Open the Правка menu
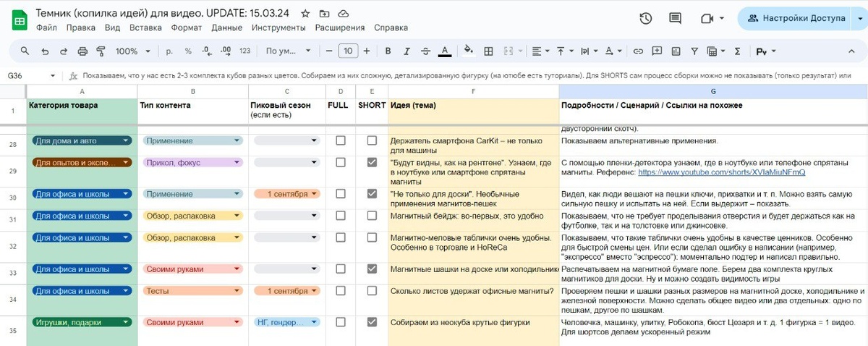The height and width of the screenshot is (346, 868). pyautogui.click(x=80, y=28)
